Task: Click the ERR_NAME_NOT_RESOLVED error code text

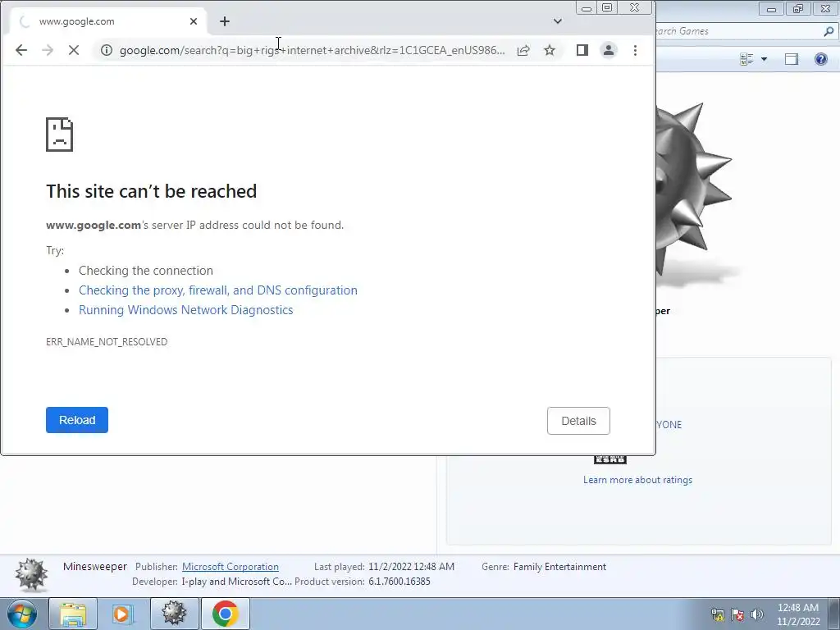Action: (107, 342)
